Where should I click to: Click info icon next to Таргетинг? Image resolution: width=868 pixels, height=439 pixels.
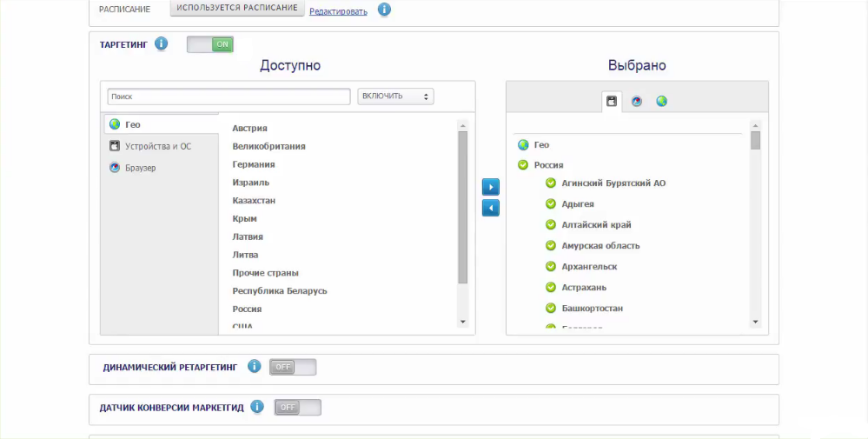click(161, 43)
